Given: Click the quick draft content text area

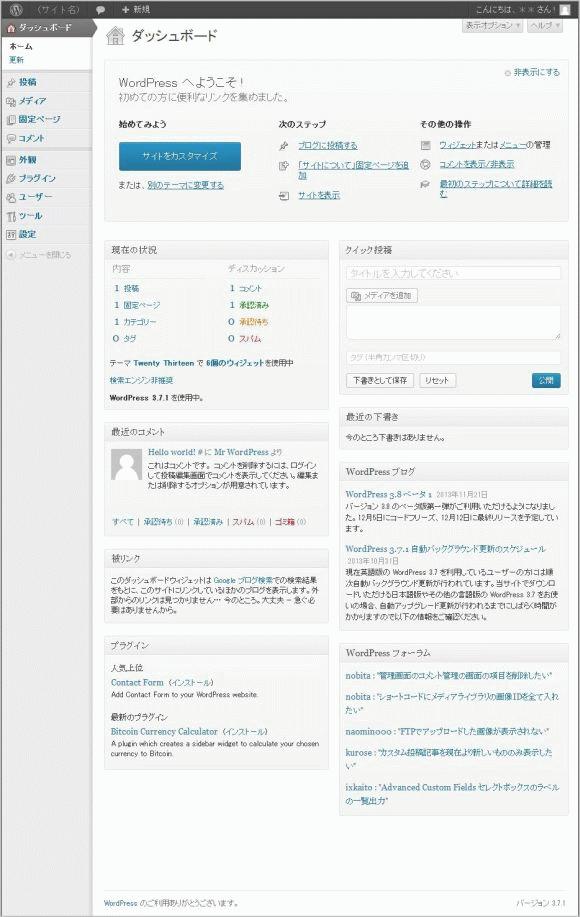Looking at the screenshot, I should [x=453, y=322].
